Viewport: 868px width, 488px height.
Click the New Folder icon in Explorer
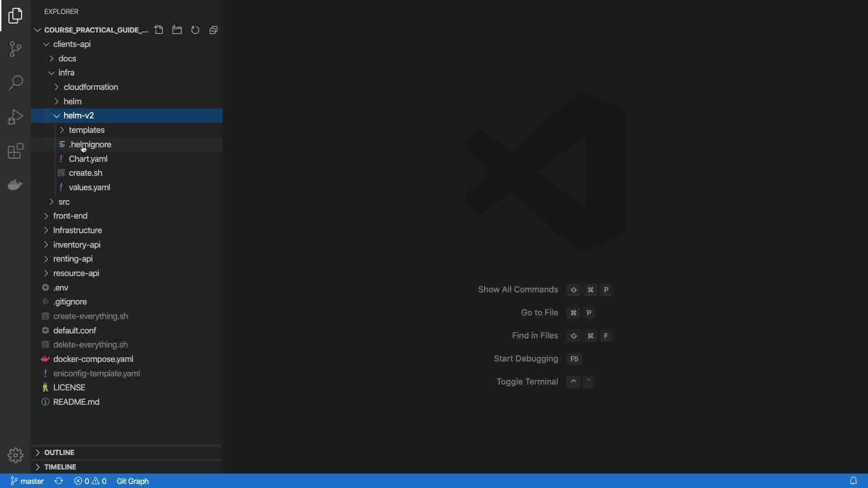click(177, 30)
